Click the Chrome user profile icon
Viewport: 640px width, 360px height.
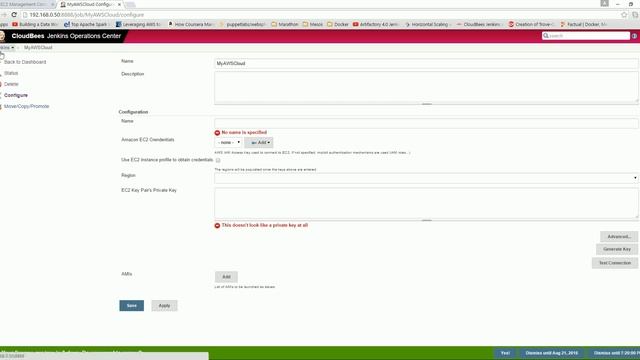pos(604,4)
